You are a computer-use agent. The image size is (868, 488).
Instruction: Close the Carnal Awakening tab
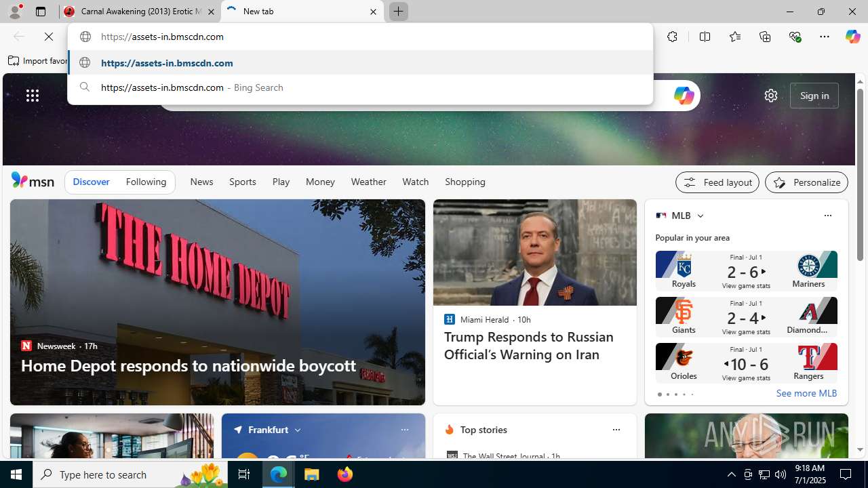tap(211, 12)
